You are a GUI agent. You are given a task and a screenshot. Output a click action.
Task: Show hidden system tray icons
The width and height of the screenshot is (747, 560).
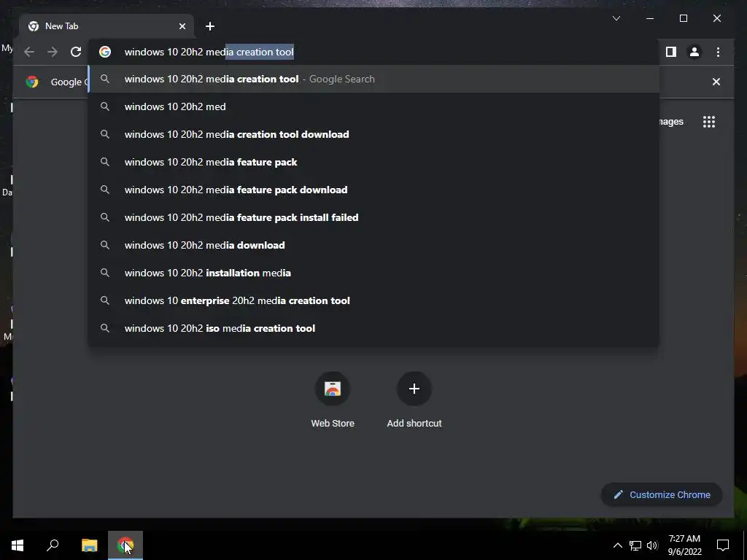tap(617, 545)
